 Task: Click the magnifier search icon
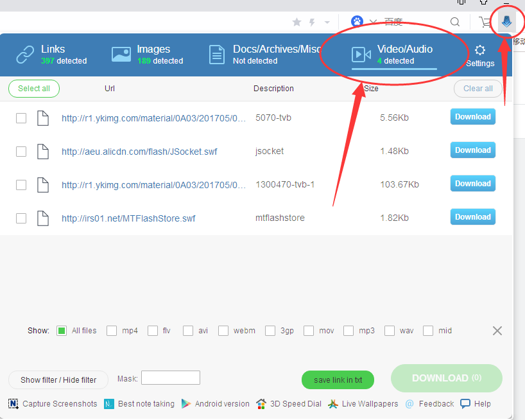point(454,22)
